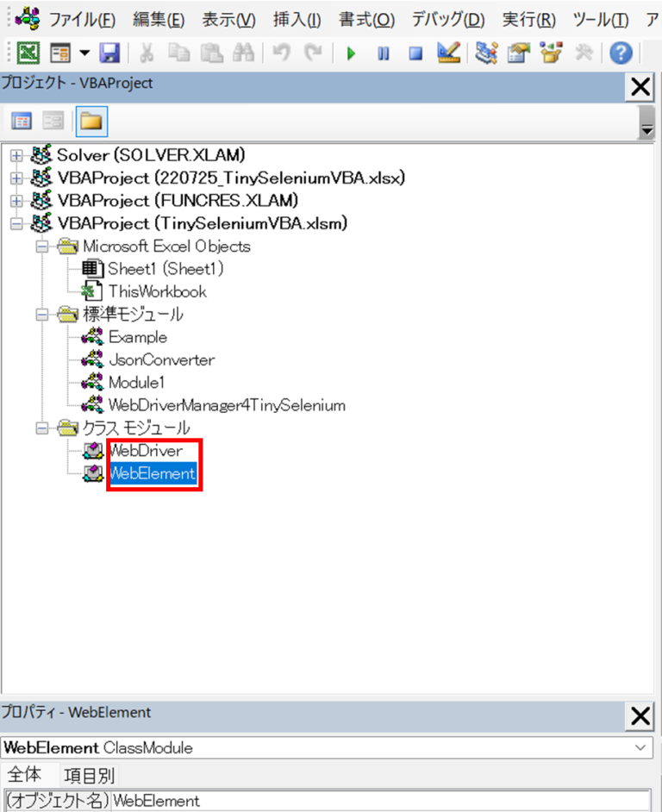The height and width of the screenshot is (812, 662).
Task: Expand the Solver (SOLVER.XLAM) project node
Action: point(16,155)
